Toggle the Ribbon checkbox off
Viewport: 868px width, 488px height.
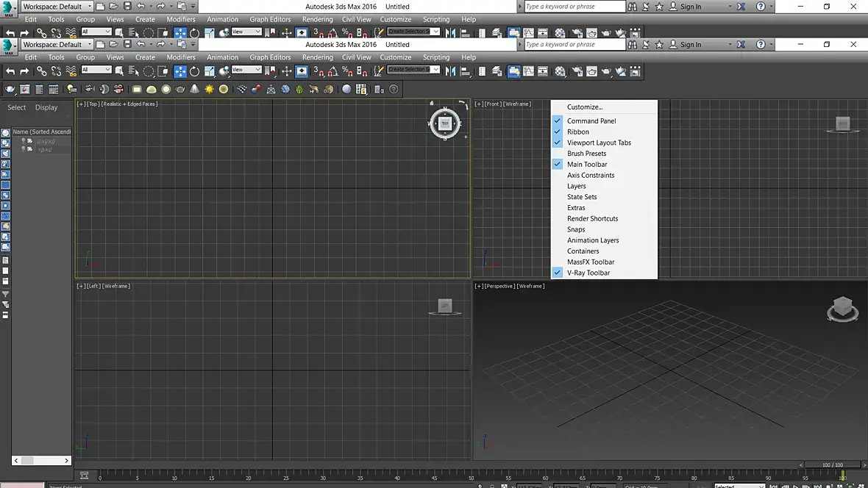(577, 132)
